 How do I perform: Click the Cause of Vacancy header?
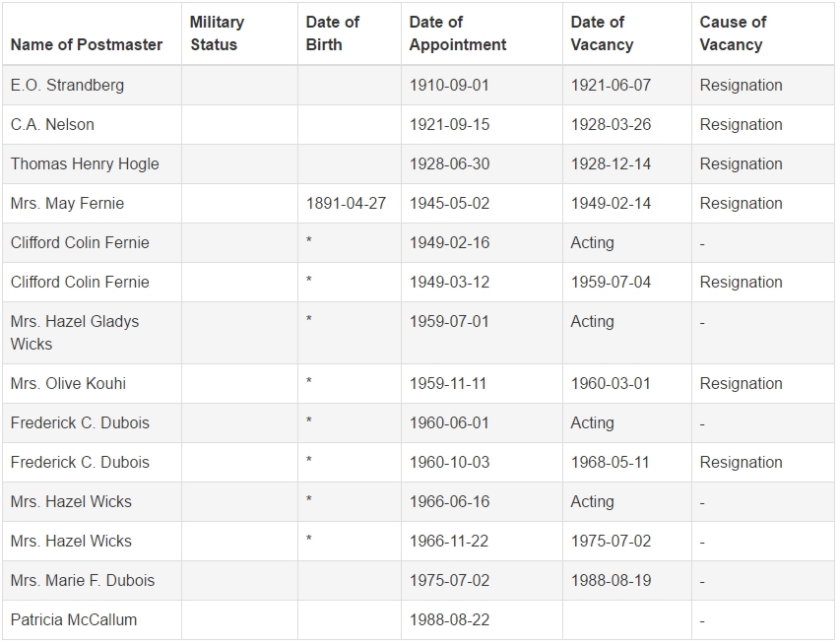click(733, 33)
